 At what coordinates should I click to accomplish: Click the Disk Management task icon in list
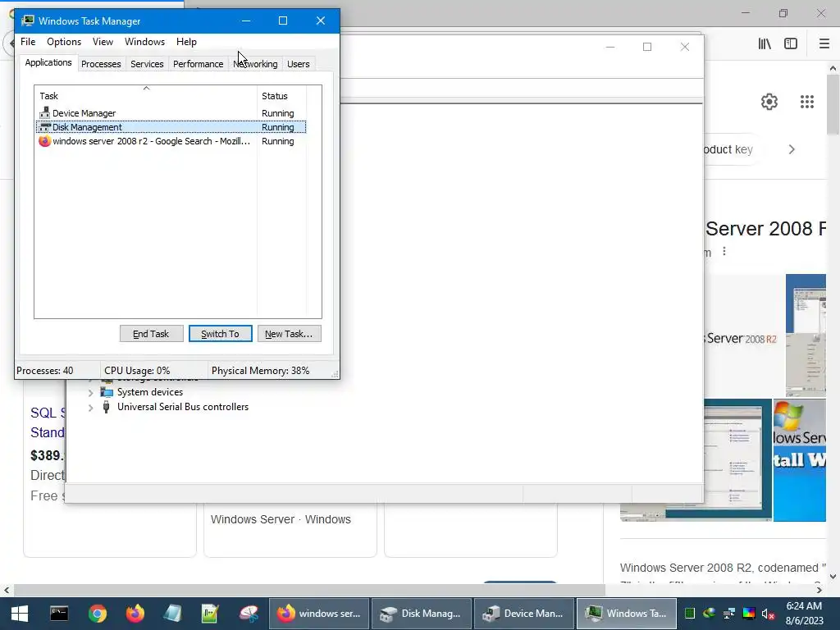[44, 127]
